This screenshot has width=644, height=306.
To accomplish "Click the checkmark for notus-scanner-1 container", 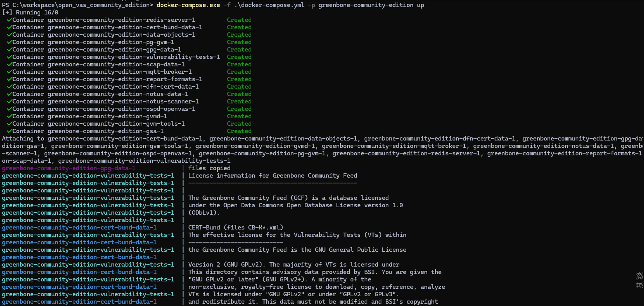I will [9, 101].
